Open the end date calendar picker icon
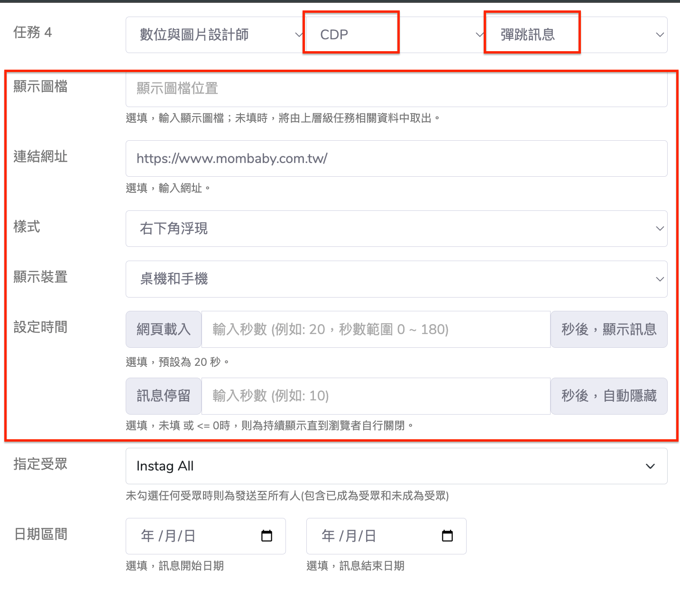This screenshot has width=680, height=616. pyautogui.click(x=447, y=536)
